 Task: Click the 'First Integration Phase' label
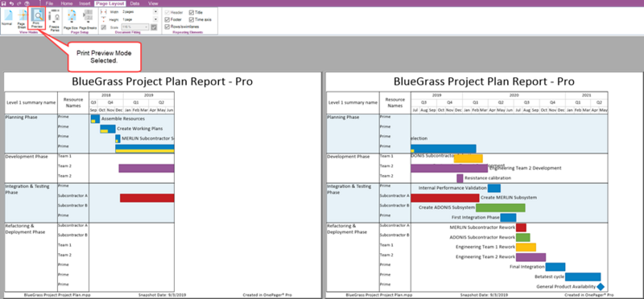475,217
